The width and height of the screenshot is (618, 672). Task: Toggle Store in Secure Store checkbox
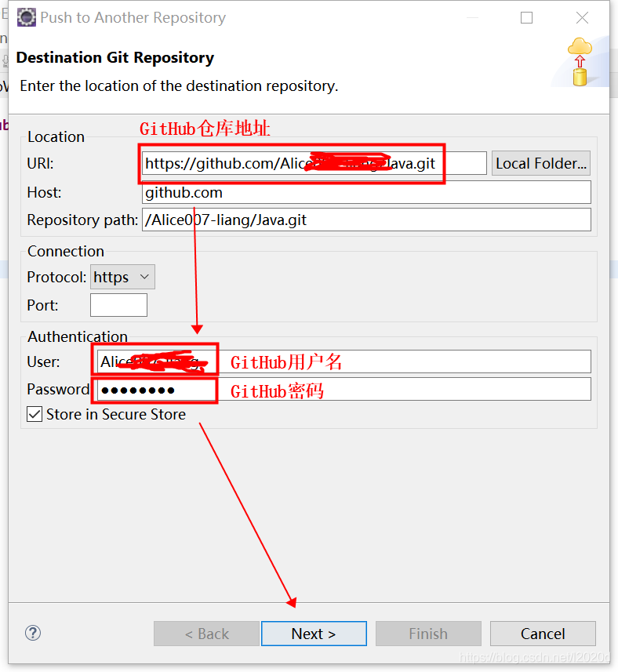pyautogui.click(x=35, y=415)
